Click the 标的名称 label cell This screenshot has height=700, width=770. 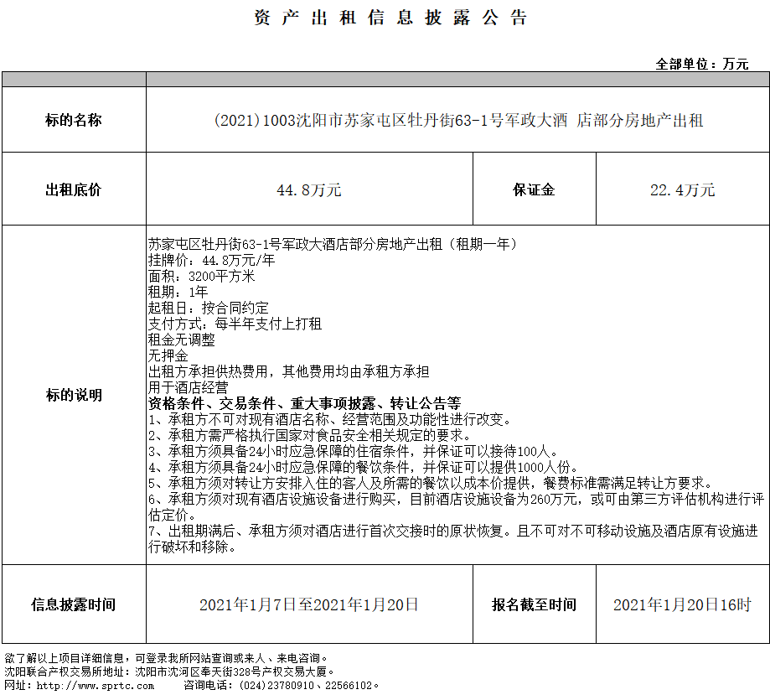tap(74, 120)
